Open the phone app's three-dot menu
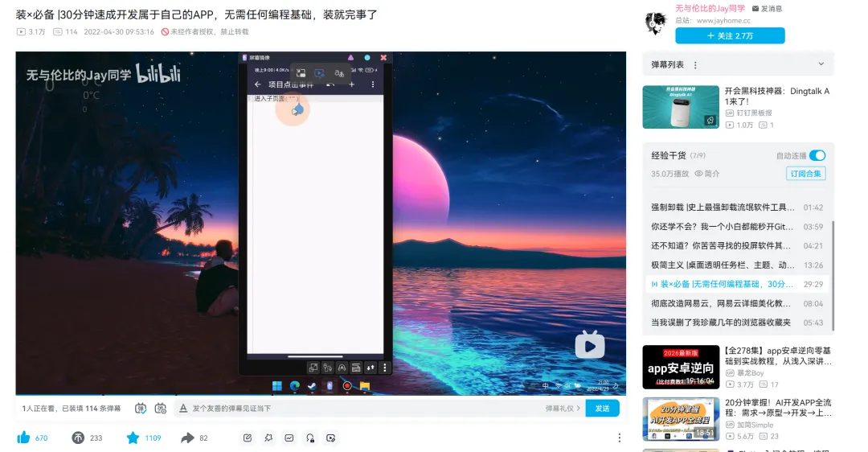Screen dimensions: 868x452 coord(373,84)
